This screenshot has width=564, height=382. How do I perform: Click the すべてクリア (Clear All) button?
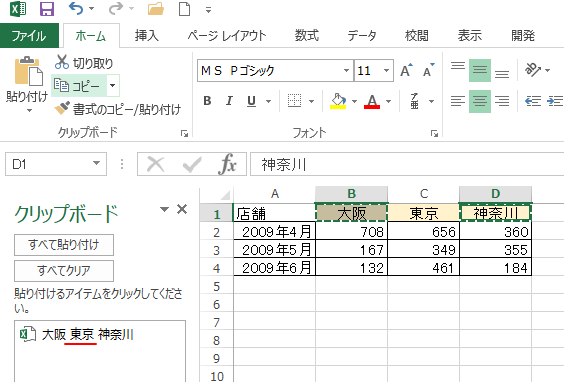click(64, 270)
